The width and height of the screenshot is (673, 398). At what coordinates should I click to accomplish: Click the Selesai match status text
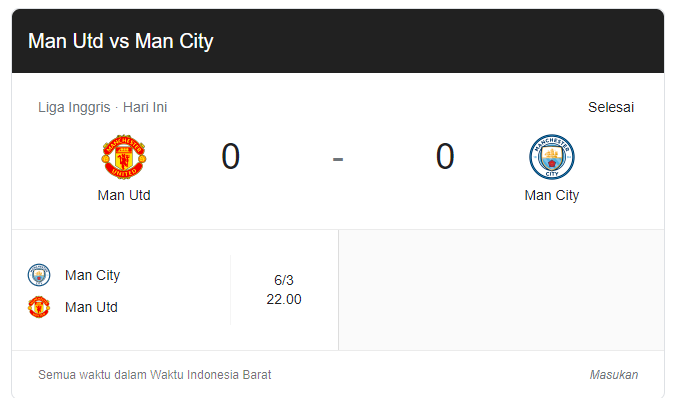[x=611, y=107]
